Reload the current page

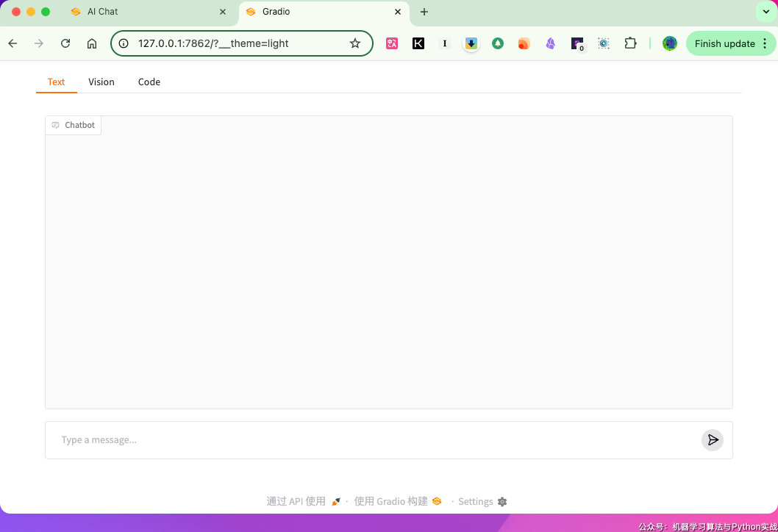click(x=65, y=43)
